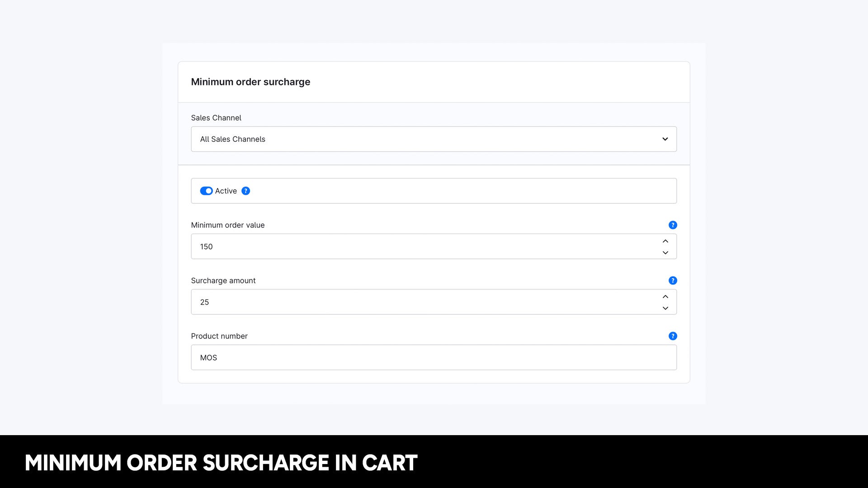The width and height of the screenshot is (868, 488).
Task: Click the 'Active' label text
Action: point(226,191)
